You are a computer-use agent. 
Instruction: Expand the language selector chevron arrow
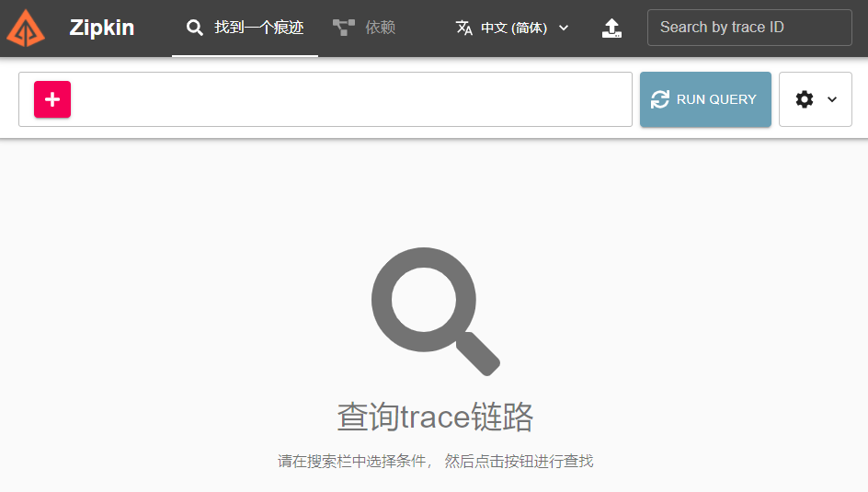(x=564, y=28)
